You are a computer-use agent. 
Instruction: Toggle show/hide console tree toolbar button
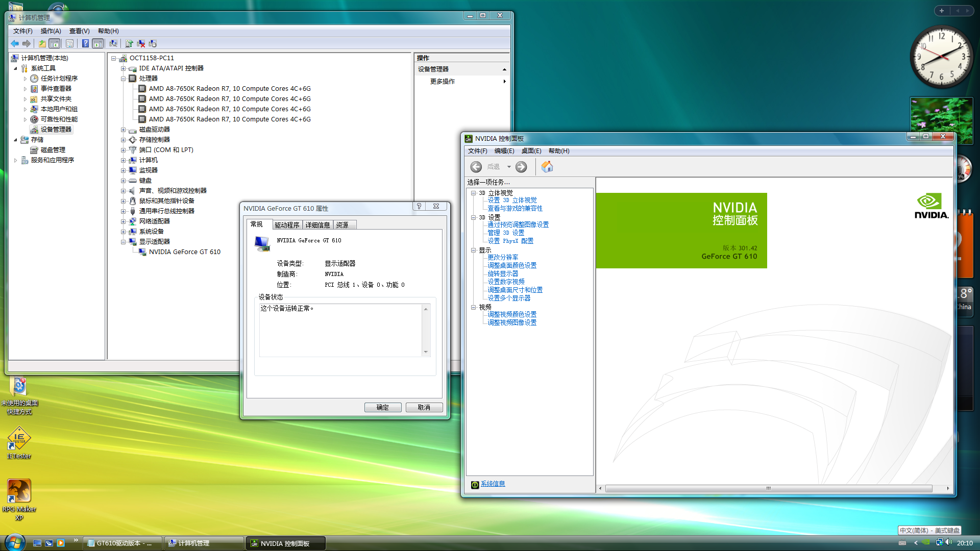pyautogui.click(x=55, y=44)
